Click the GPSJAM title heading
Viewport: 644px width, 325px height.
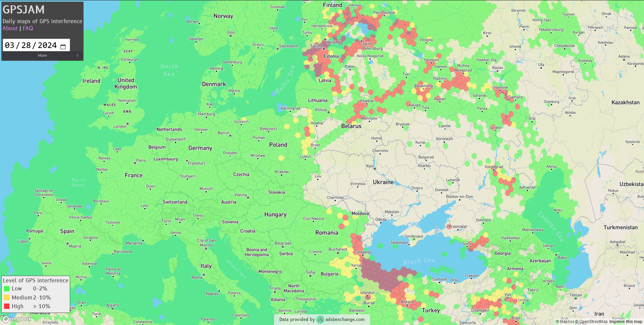click(23, 10)
